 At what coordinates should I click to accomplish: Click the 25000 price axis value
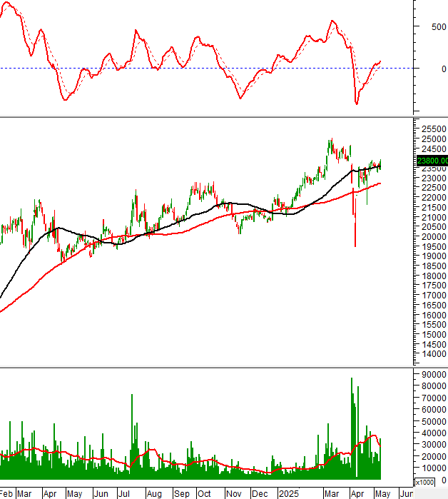pyautogui.click(x=434, y=139)
